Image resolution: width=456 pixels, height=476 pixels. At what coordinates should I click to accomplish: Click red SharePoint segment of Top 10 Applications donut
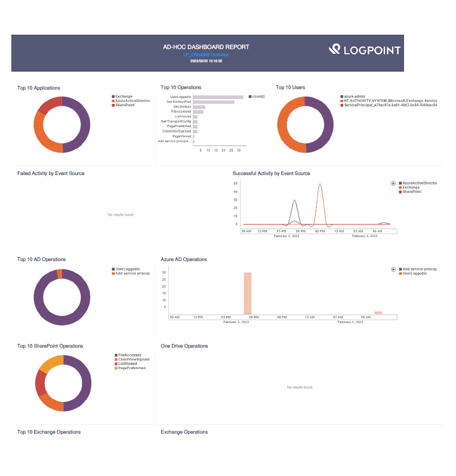click(x=50, y=105)
